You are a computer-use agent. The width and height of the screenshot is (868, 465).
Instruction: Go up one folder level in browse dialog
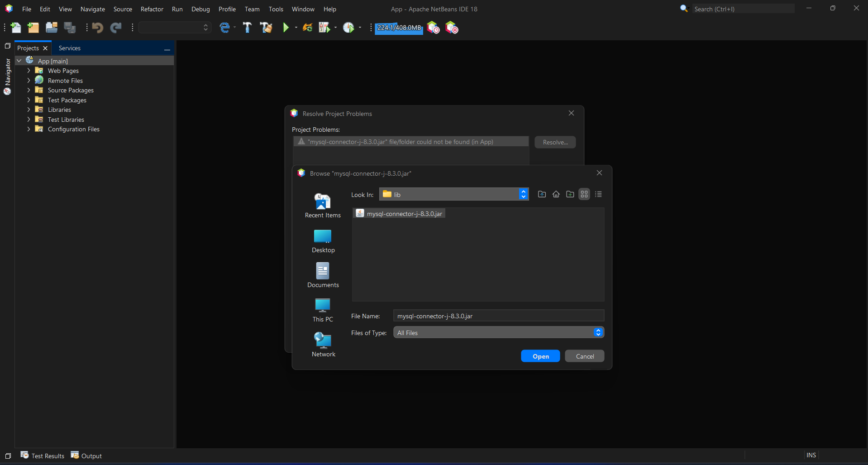[x=542, y=194]
